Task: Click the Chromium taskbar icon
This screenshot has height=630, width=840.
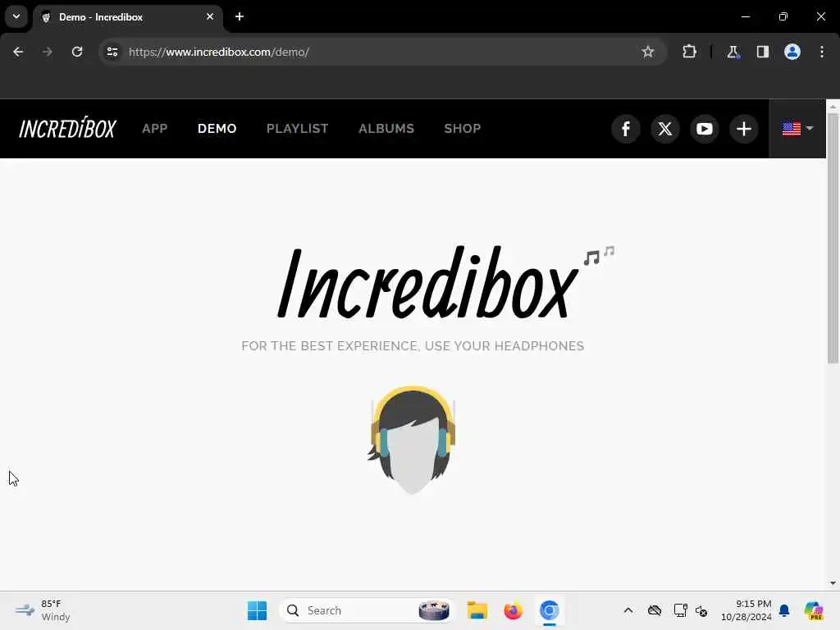Action: [x=549, y=610]
